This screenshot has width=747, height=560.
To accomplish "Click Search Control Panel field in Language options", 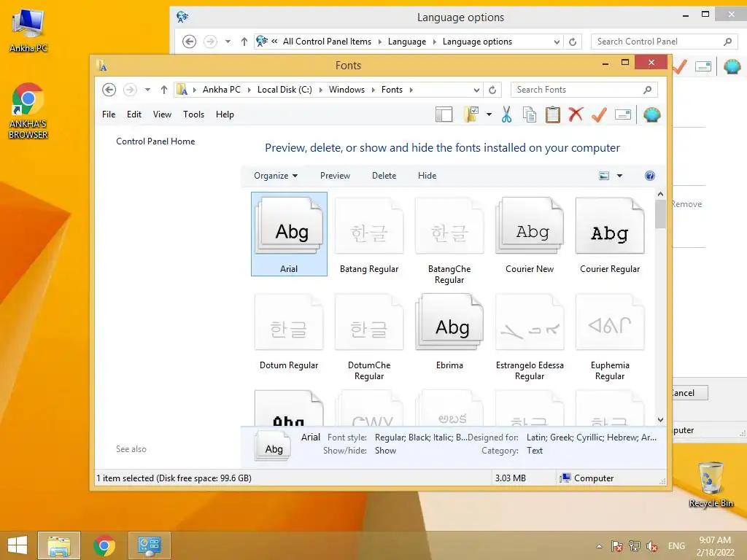I will coord(665,42).
